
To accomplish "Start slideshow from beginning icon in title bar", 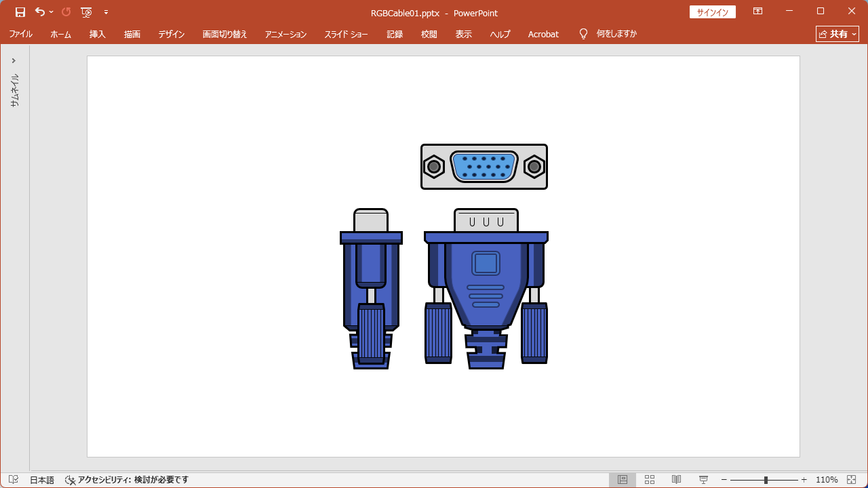I will coord(86,12).
